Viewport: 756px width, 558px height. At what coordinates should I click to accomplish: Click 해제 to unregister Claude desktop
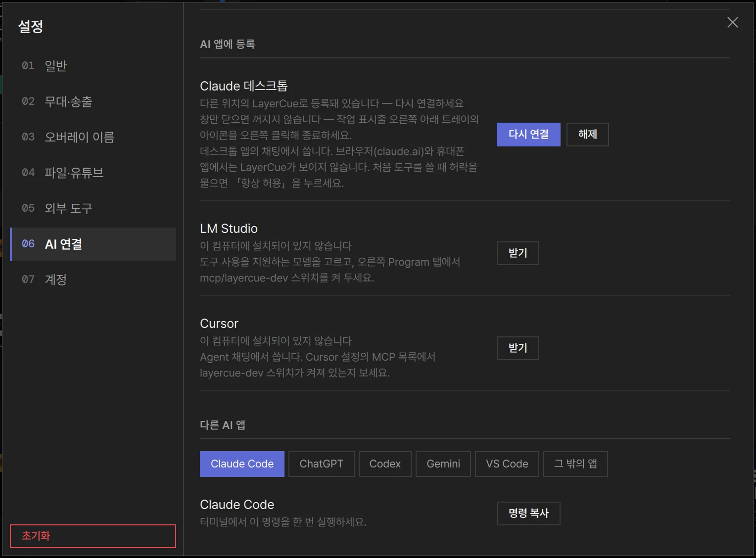pyautogui.click(x=587, y=135)
